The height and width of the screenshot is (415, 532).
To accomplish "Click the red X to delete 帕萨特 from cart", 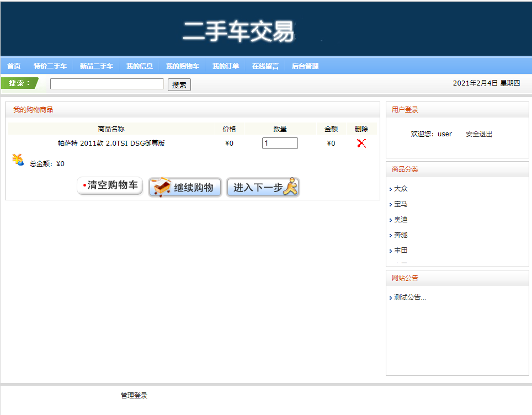I will (x=361, y=143).
